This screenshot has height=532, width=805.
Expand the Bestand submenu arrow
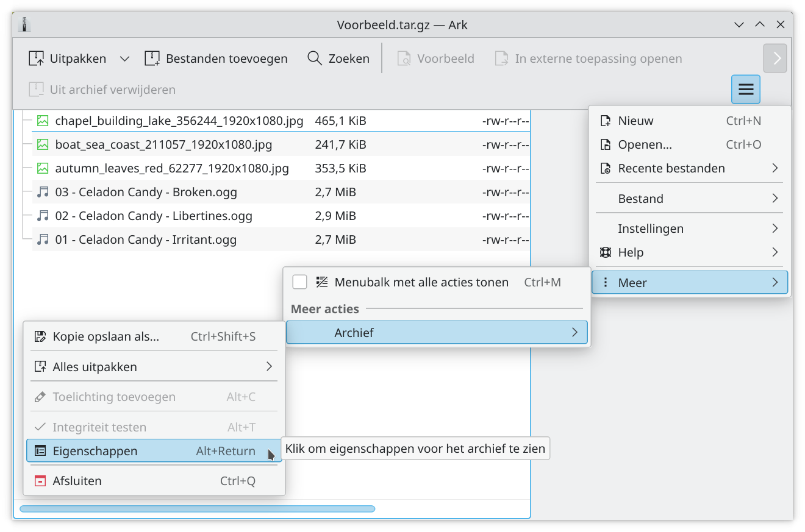[x=775, y=199]
